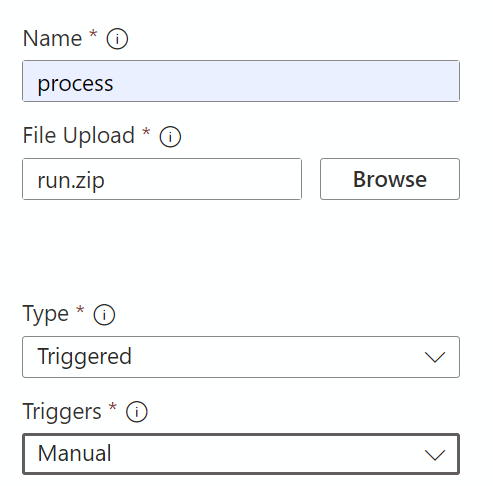Click the info icon beside Type
Screen dimensions: 493x486
click(104, 314)
